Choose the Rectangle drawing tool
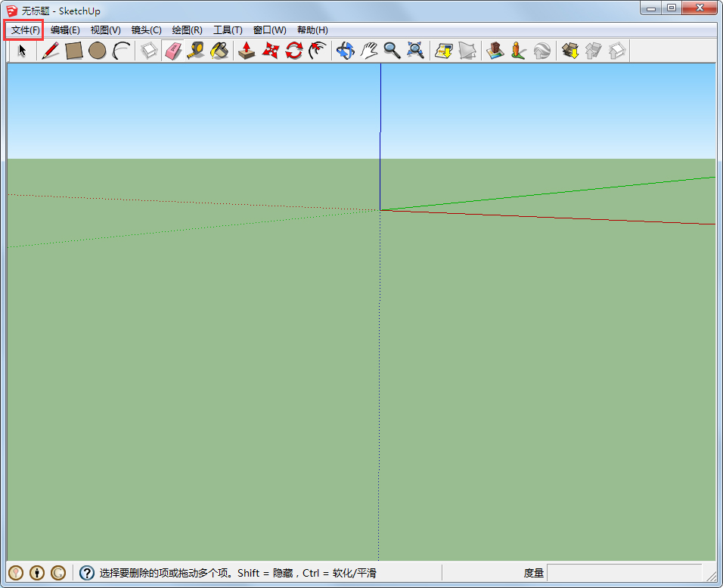Viewport: 723px width, 588px height. 73,51
